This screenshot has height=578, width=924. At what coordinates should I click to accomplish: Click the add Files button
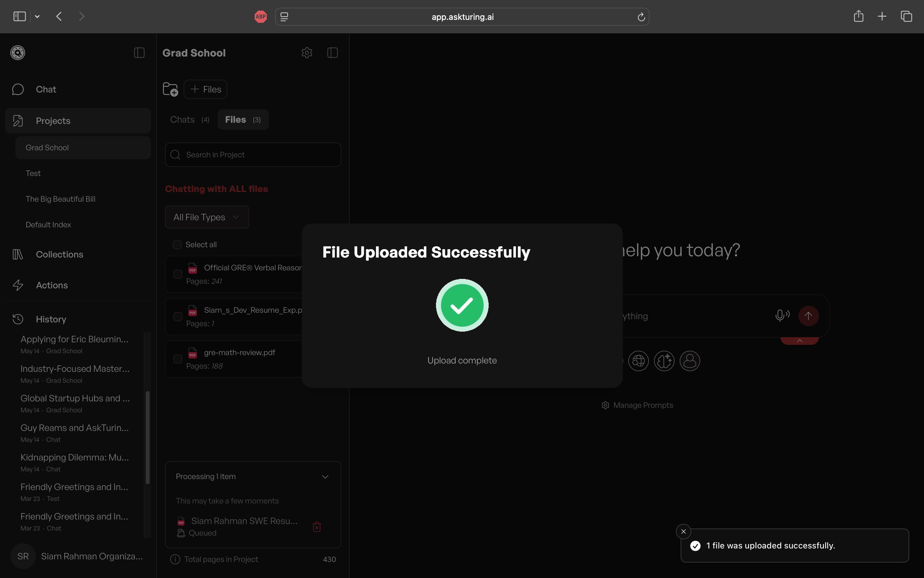coord(205,90)
